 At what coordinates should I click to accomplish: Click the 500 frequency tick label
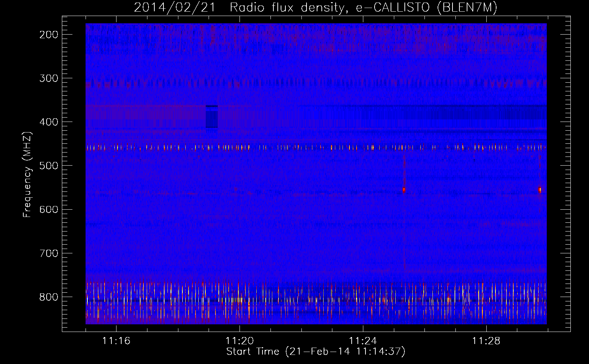coord(49,166)
